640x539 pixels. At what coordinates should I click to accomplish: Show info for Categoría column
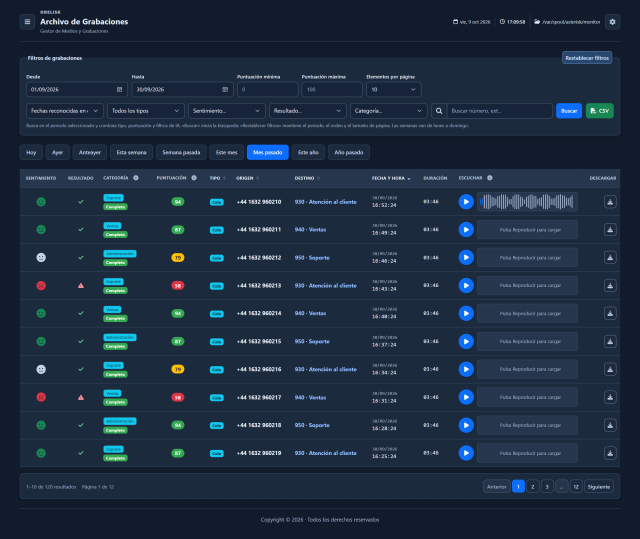pyautogui.click(x=136, y=178)
